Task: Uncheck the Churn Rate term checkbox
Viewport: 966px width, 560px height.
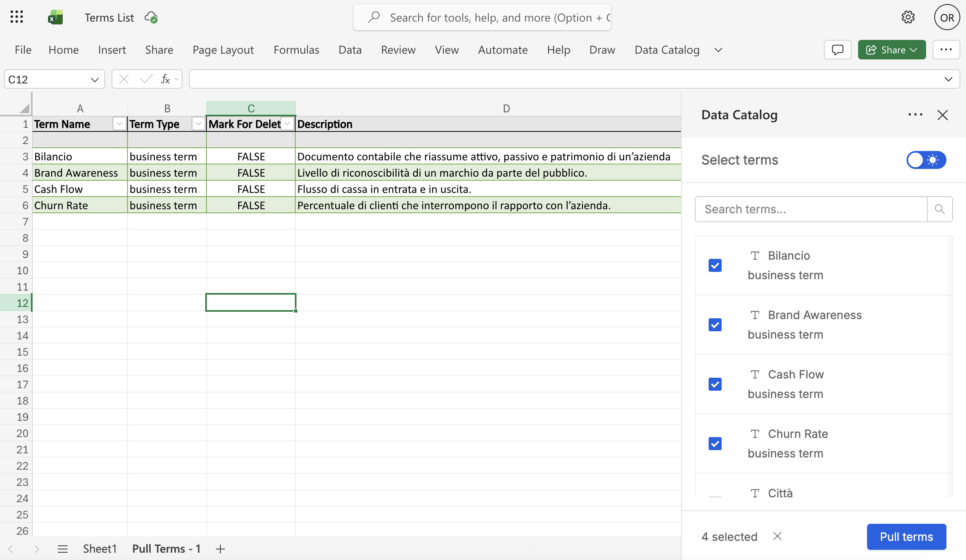Action: click(715, 444)
